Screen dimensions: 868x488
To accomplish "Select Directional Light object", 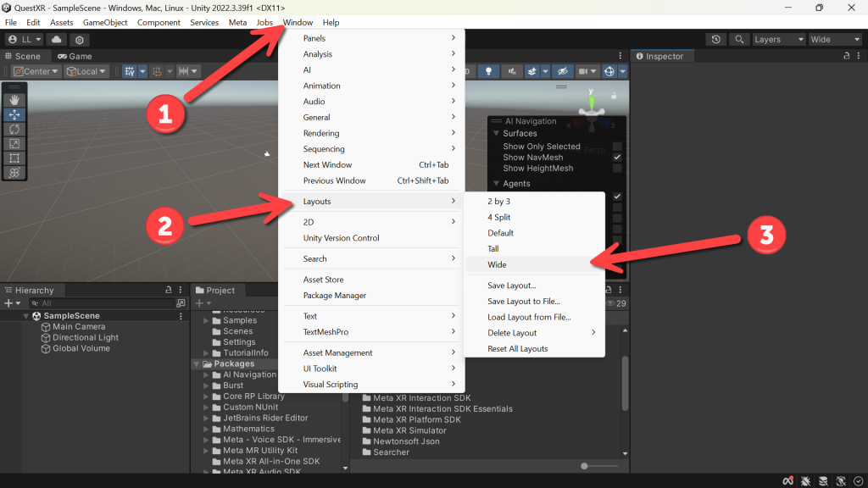I will (x=86, y=337).
